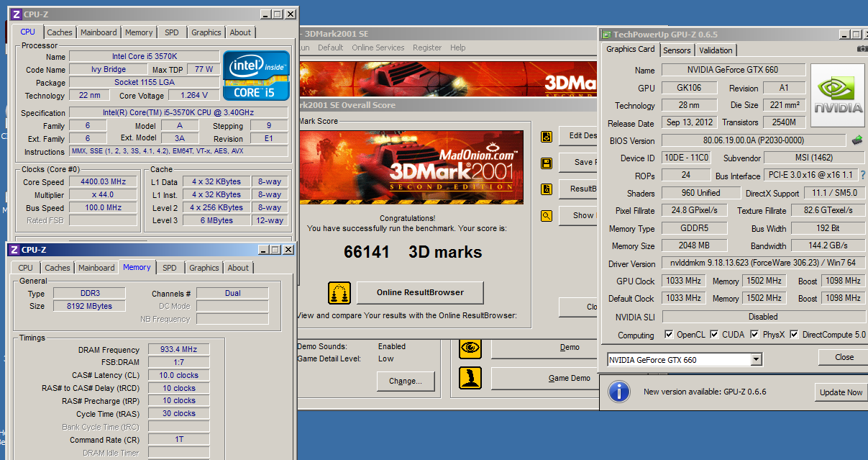Click the Driver Version field in GPU-Z
This screenshot has height=460, width=868.
tap(763, 263)
